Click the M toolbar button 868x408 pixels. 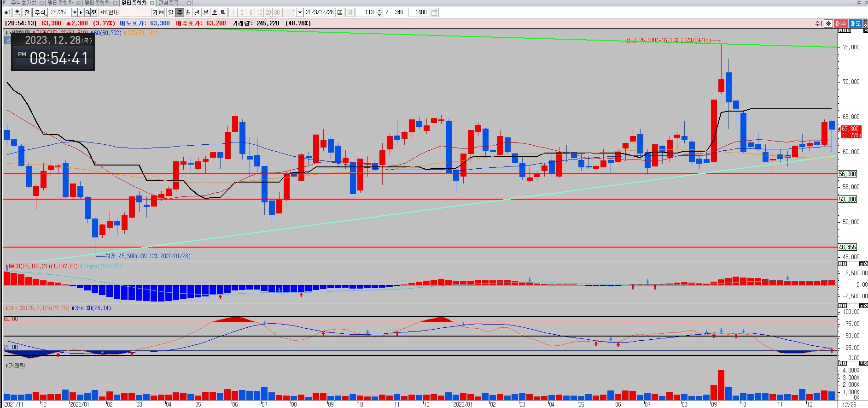coord(161,12)
